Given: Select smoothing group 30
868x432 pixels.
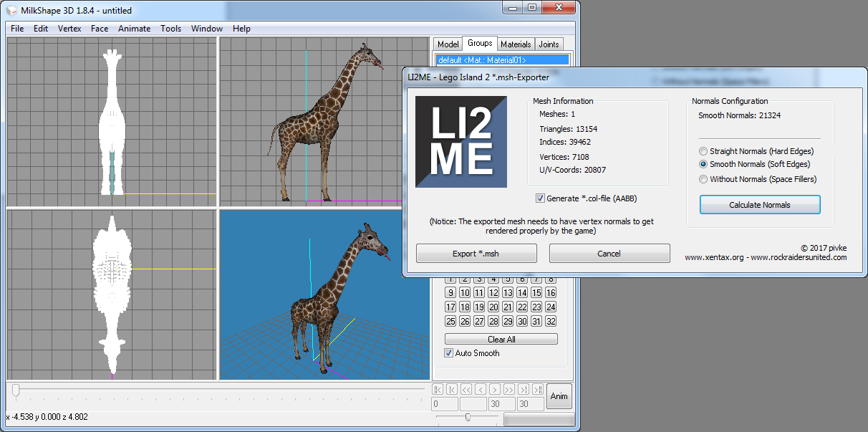Looking at the screenshot, I should (x=522, y=321).
